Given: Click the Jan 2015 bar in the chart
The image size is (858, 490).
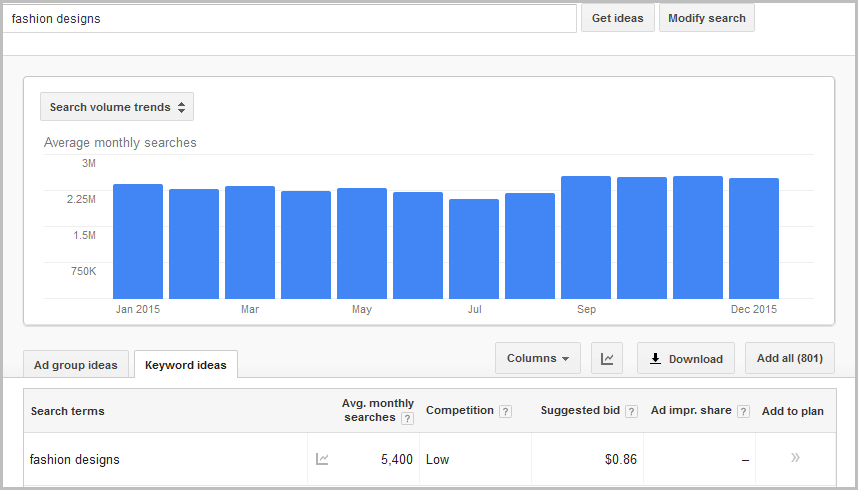Looking at the screenshot, I should [138, 241].
